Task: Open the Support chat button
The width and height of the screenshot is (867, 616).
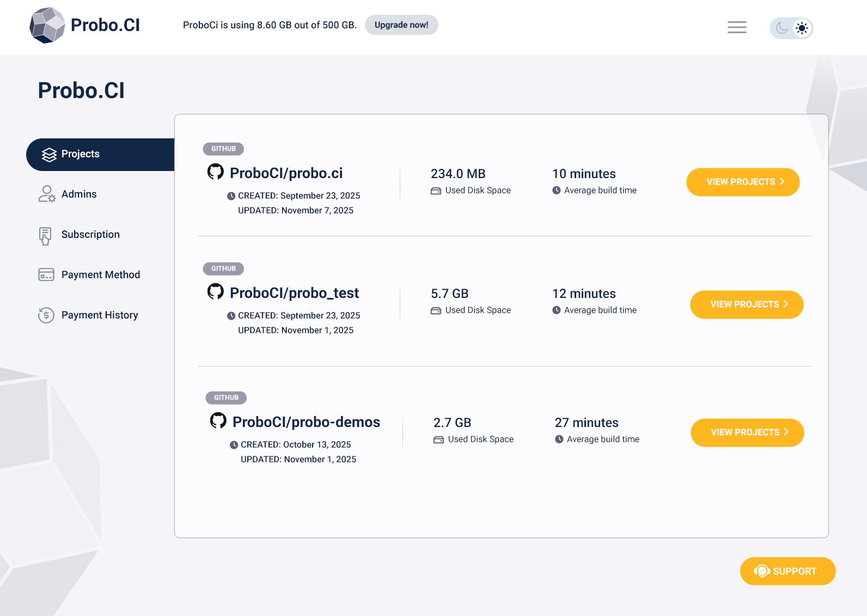Action: pyautogui.click(x=787, y=571)
